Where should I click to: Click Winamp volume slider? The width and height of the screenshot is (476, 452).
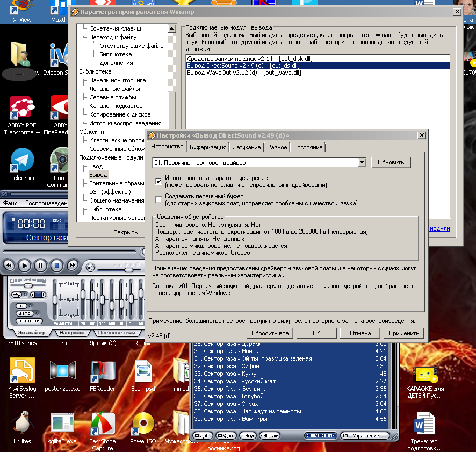(x=120, y=270)
